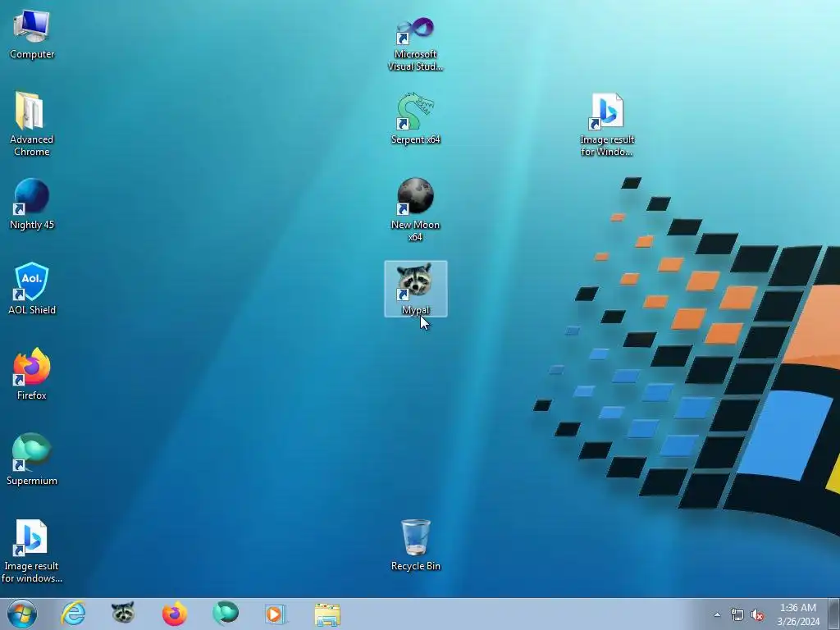Open Windows Media Player from the taskbar

[x=276, y=614]
